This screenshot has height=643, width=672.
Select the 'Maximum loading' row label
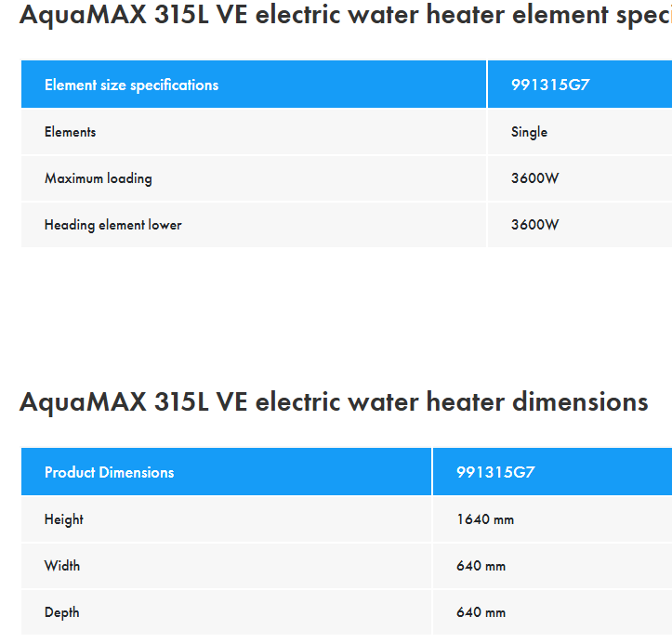(98, 178)
